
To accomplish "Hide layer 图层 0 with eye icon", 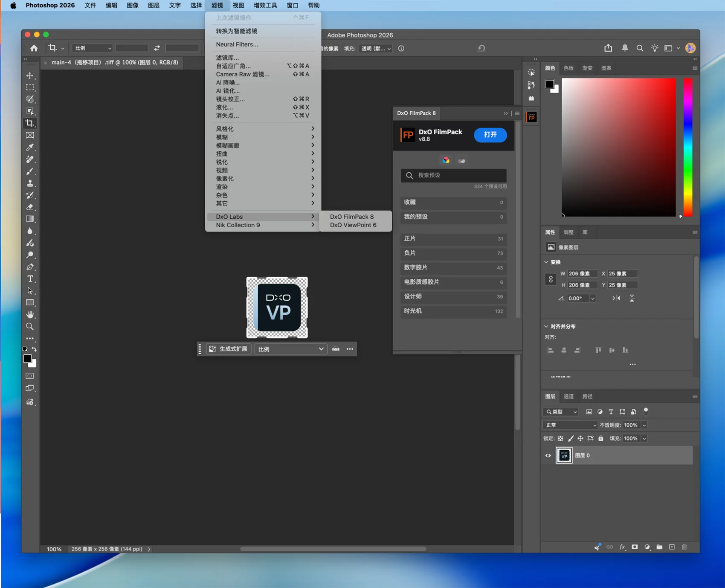I will (x=548, y=455).
